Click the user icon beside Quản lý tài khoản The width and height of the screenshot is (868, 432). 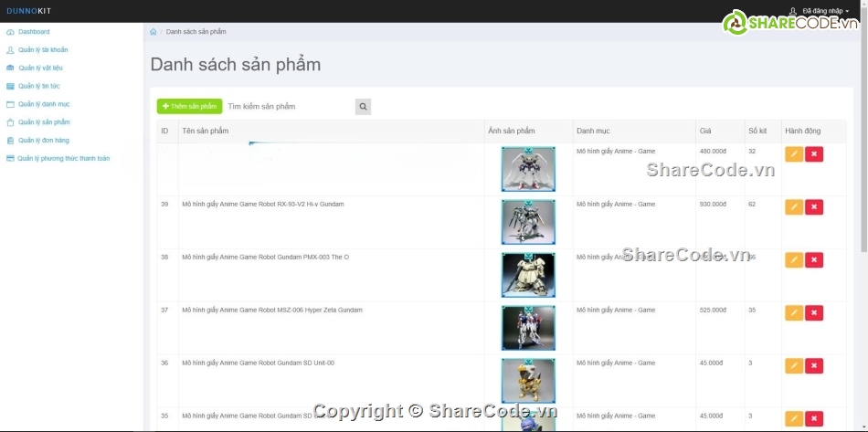tap(10, 50)
